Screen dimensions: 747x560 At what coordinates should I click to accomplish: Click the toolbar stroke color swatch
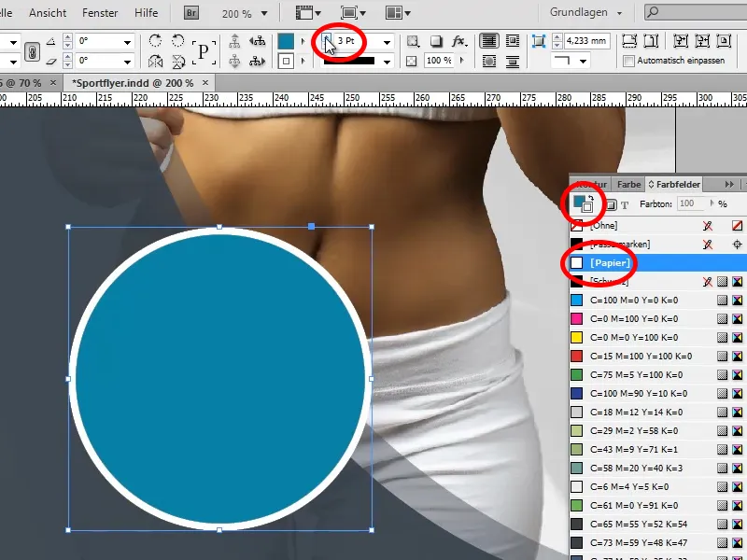click(286, 61)
